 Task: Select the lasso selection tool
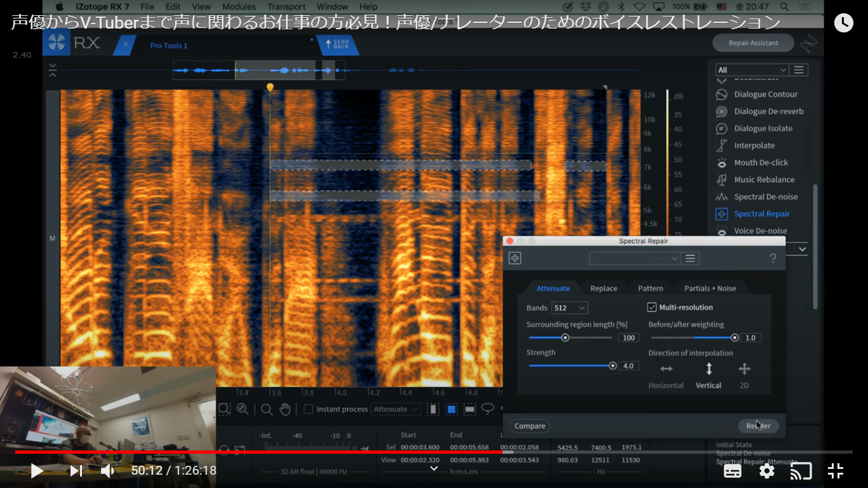point(488,409)
